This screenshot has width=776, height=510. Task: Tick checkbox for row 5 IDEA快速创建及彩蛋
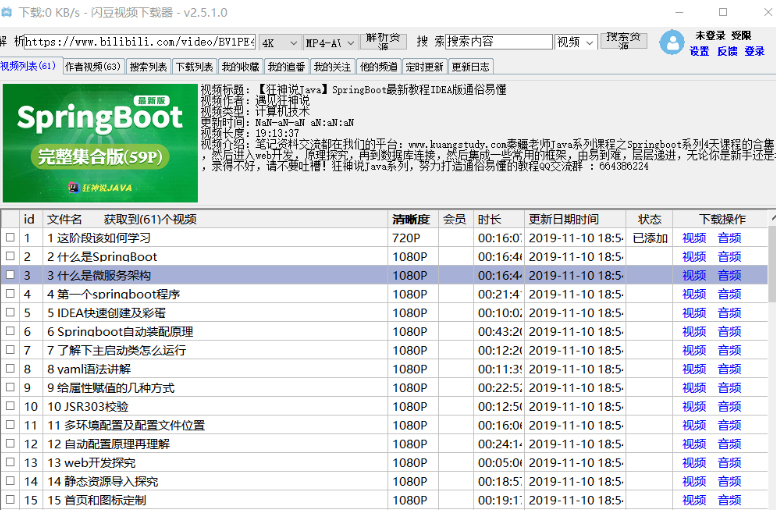[x=10, y=313]
